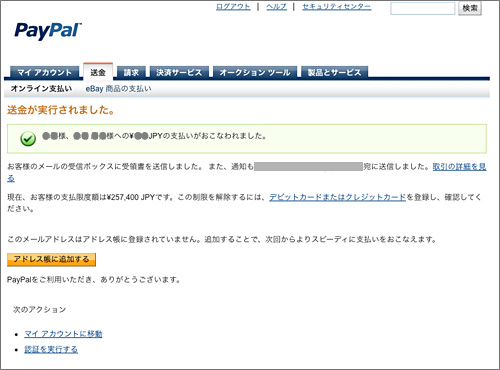
Task: Click the gray redacted email address box
Action: (308, 167)
